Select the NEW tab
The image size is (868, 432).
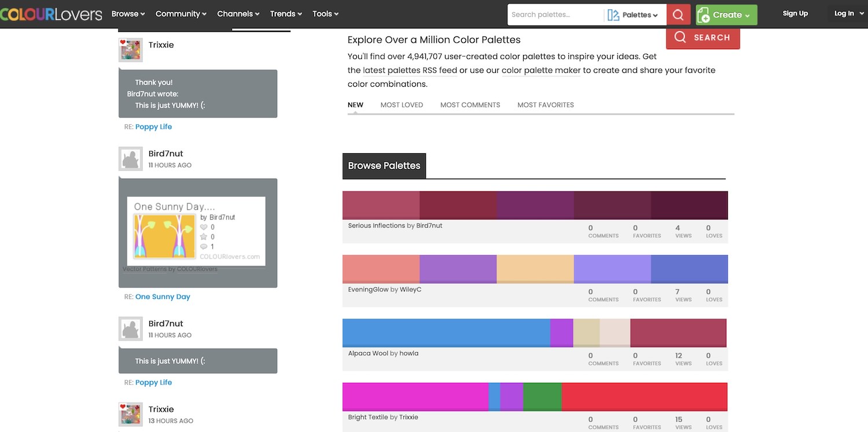(x=355, y=105)
